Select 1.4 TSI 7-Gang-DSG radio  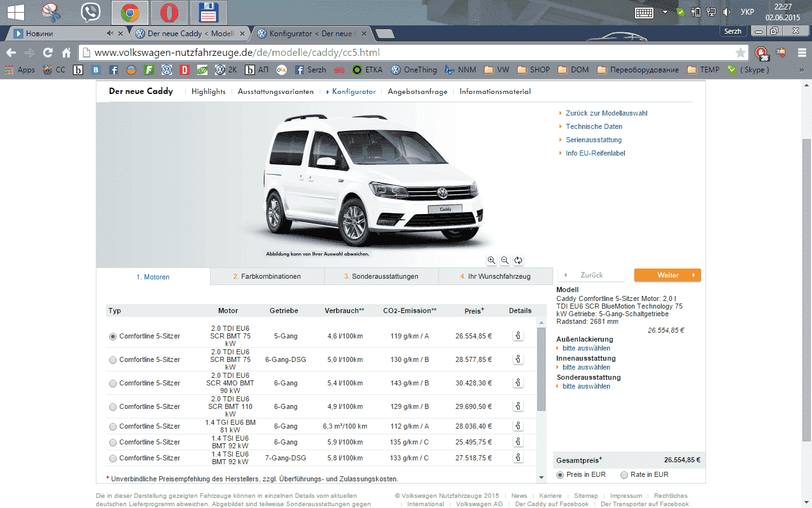113,458
